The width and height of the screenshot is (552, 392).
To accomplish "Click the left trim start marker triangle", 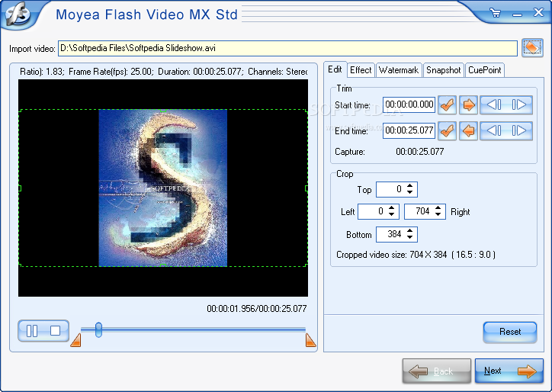I will pyautogui.click(x=75, y=340).
